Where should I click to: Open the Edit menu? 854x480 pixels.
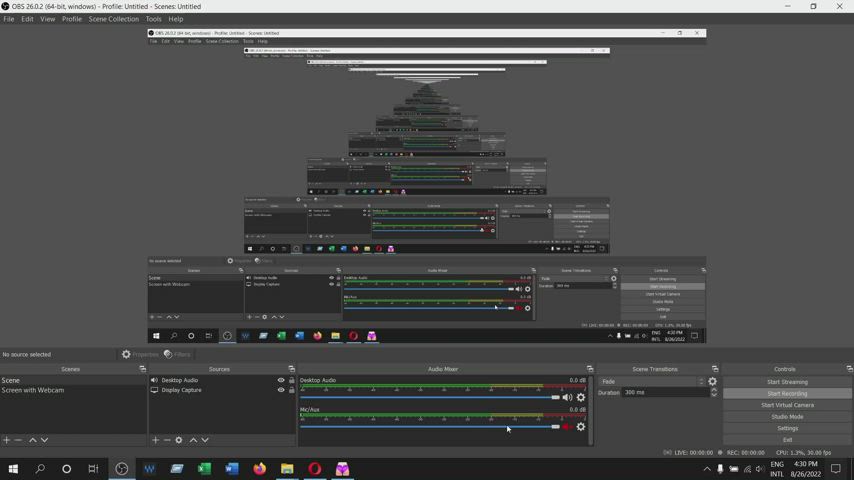pyautogui.click(x=27, y=19)
